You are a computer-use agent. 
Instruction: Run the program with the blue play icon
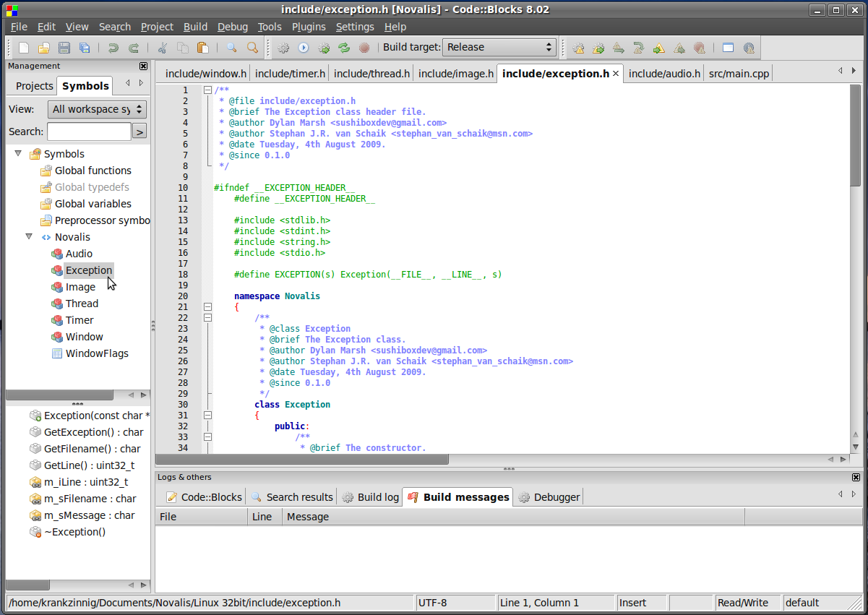click(x=303, y=47)
